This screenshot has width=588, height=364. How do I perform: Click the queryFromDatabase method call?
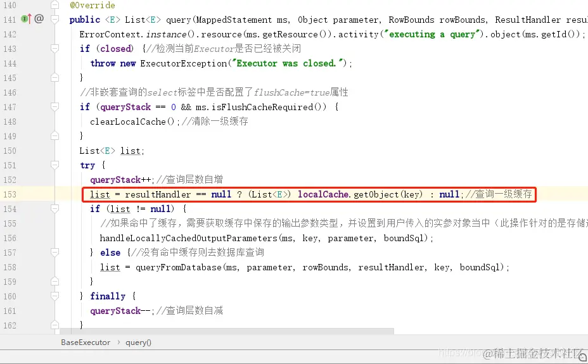[x=179, y=267]
